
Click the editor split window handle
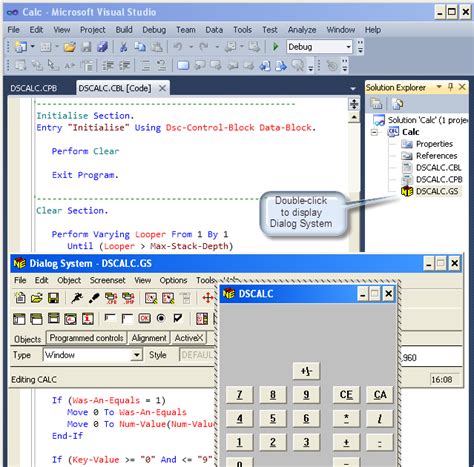(x=354, y=104)
